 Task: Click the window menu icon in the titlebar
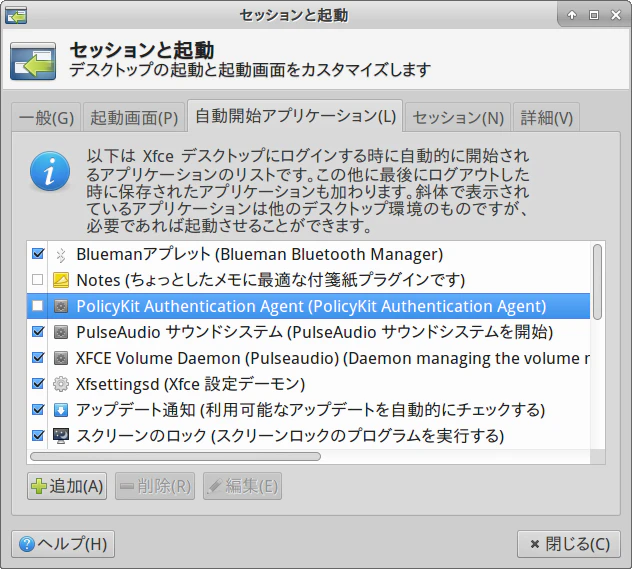pyautogui.click(x=16, y=16)
